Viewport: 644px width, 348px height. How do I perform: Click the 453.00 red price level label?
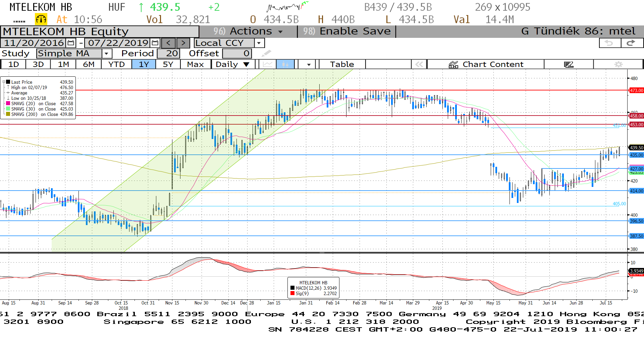tap(636, 125)
